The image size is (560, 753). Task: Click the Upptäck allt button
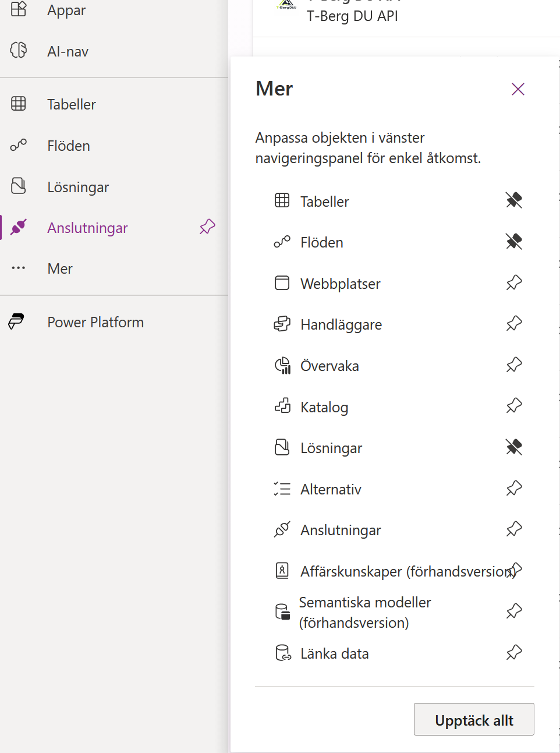click(474, 719)
